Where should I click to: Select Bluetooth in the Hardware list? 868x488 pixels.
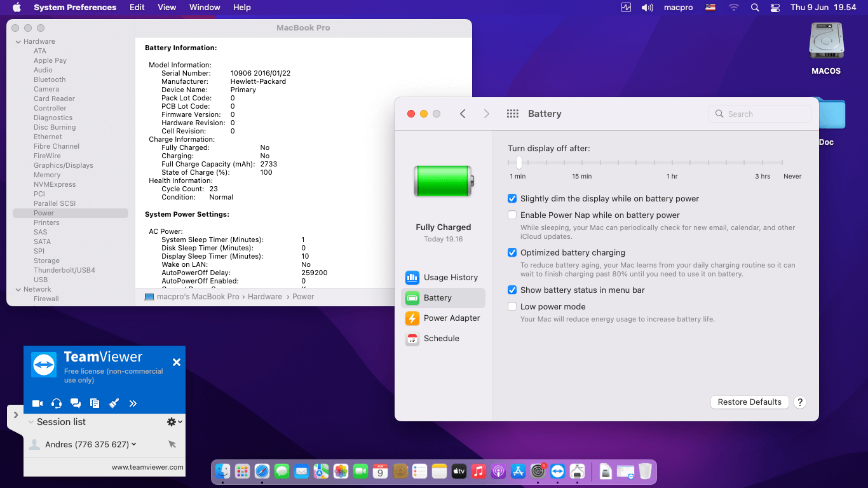tap(50, 79)
